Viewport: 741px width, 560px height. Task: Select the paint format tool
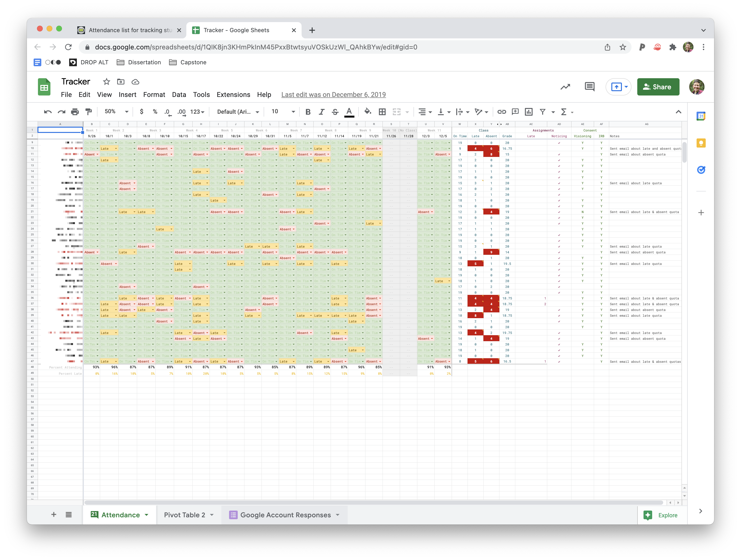88,112
